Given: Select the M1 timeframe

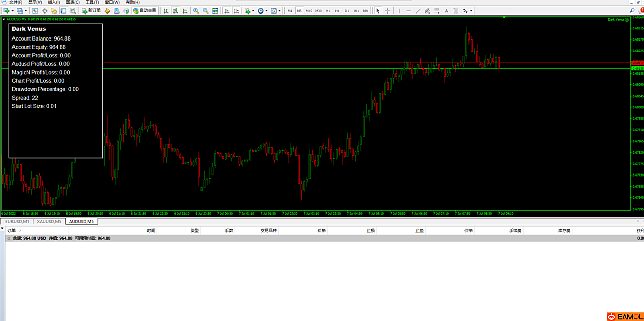Looking at the screenshot, I should coord(290,11).
